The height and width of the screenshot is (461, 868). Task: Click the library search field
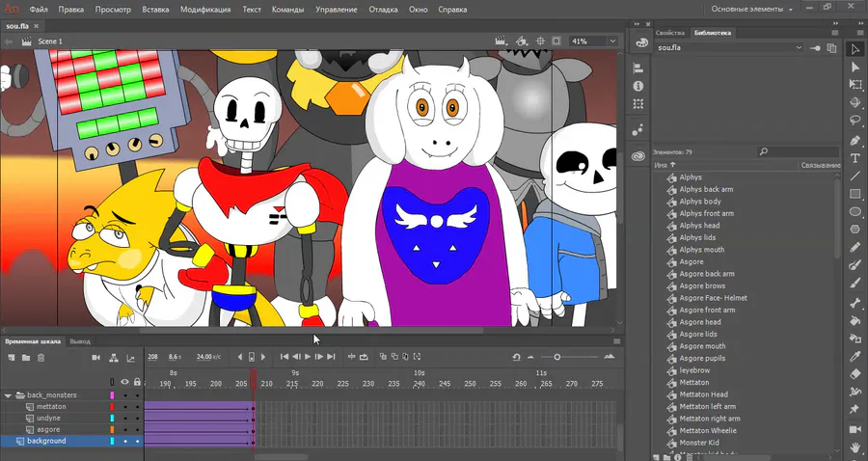(798, 151)
